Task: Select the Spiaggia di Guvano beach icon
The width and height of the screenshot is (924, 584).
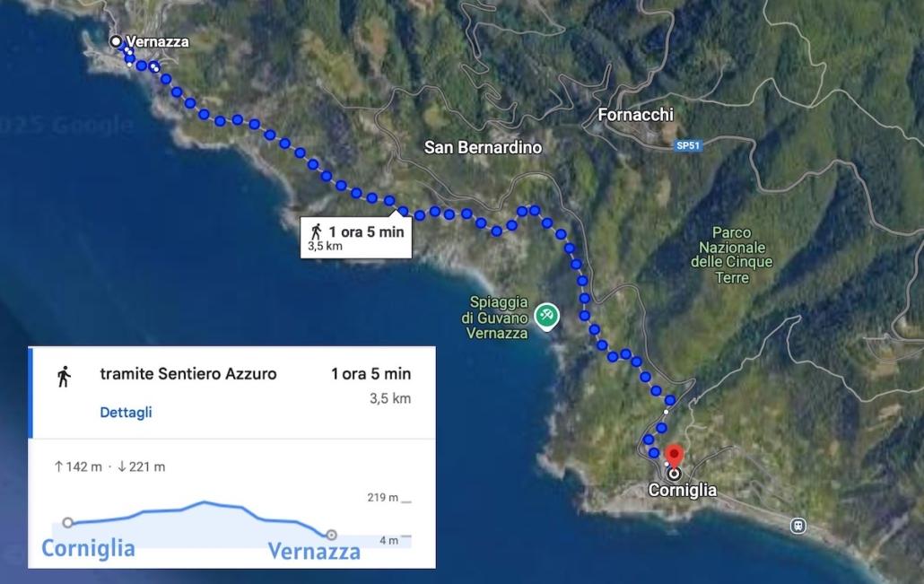Action: 546,316
